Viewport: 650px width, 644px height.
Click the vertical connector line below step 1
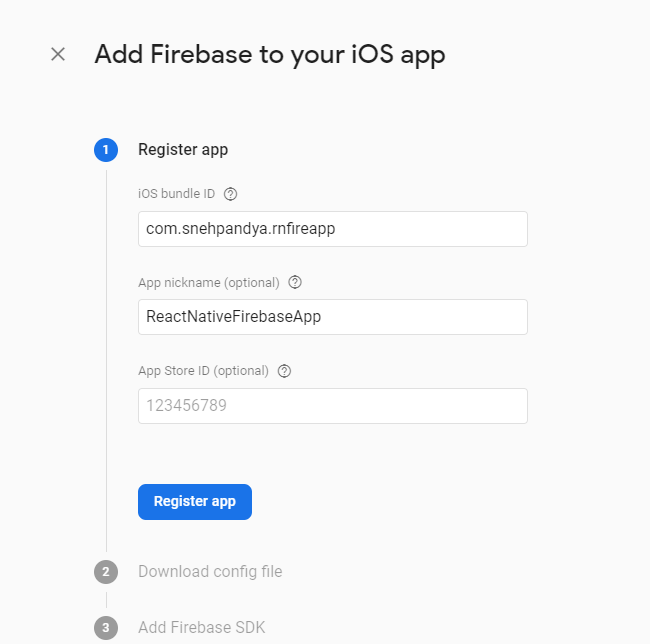[106, 360]
